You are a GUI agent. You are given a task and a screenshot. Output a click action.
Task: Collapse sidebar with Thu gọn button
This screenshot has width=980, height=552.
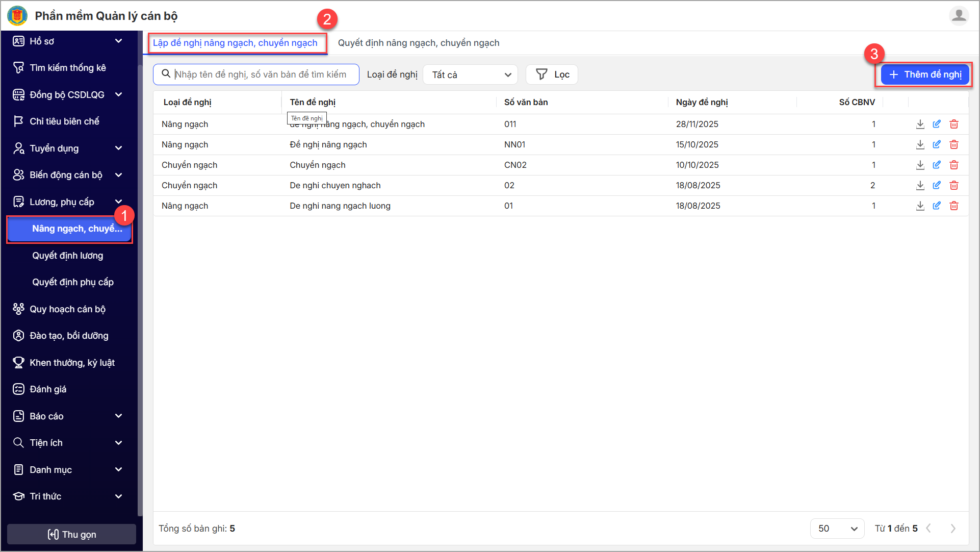(71, 534)
